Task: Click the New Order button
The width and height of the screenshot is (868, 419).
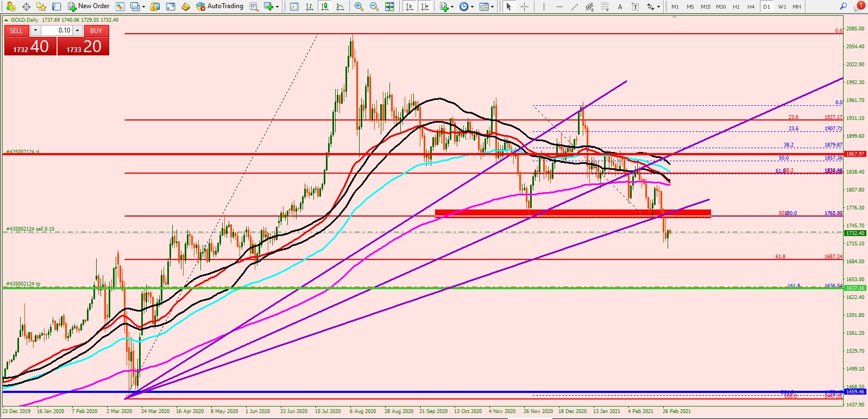Action: click(x=89, y=7)
